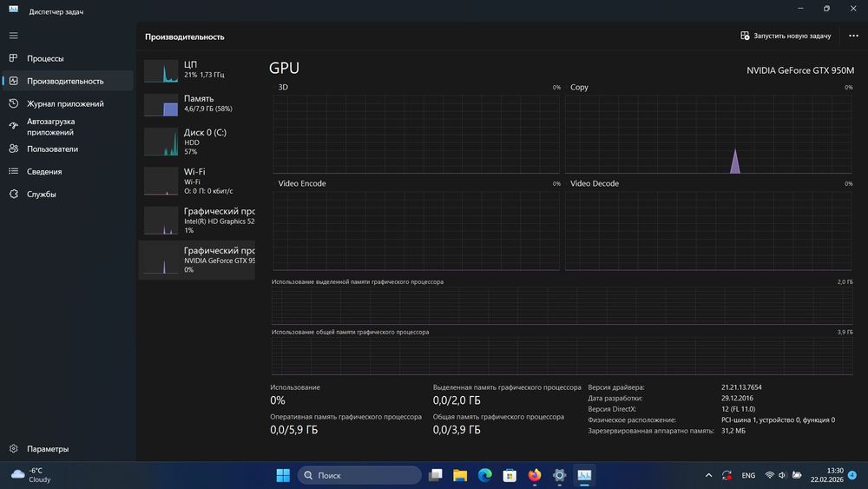Viewport: 868px width, 489px height.
Task: Launch Firefox from the taskbar
Action: click(535, 475)
